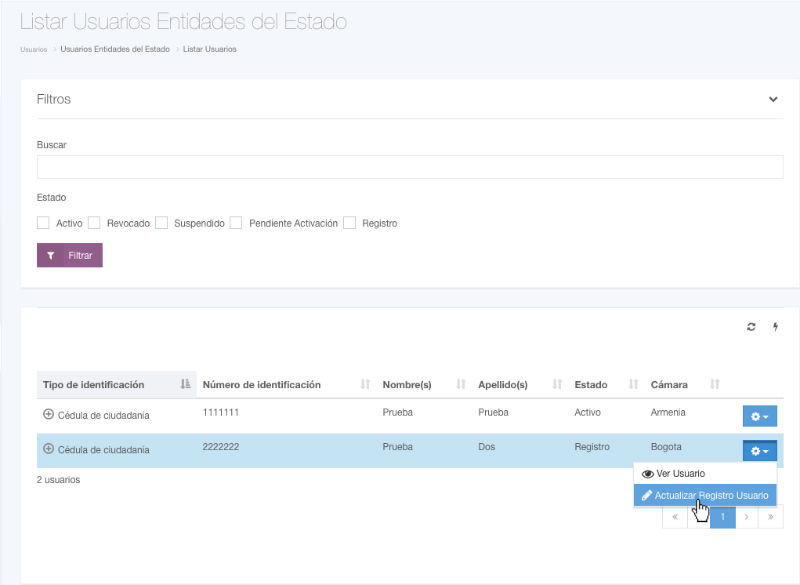Check the Revocado filter option

pyautogui.click(x=94, y=223)
